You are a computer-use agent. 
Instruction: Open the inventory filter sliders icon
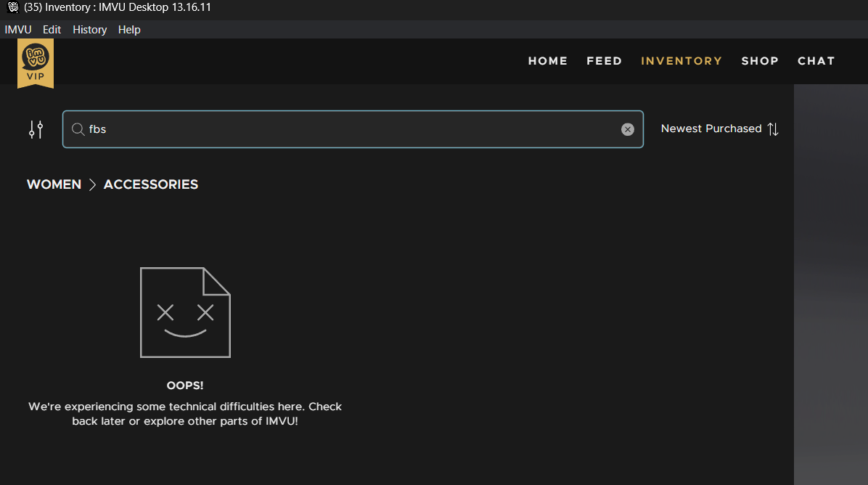click(36, 129)
